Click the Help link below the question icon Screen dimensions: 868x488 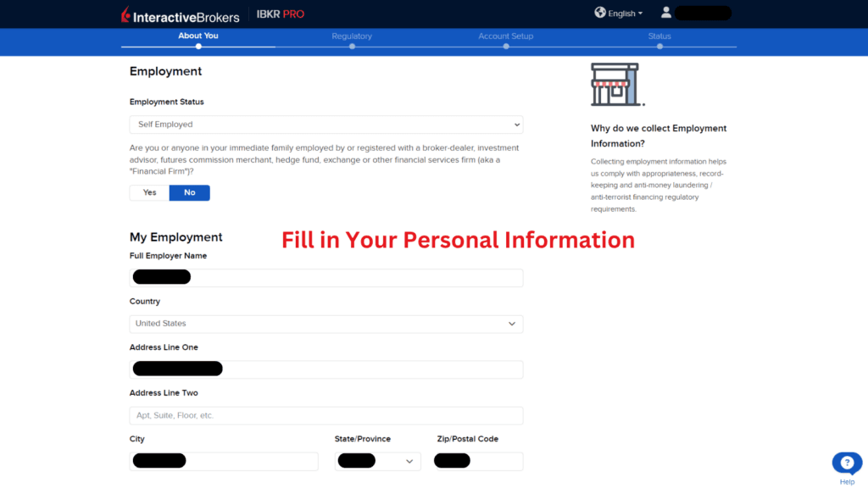point(847,480)
